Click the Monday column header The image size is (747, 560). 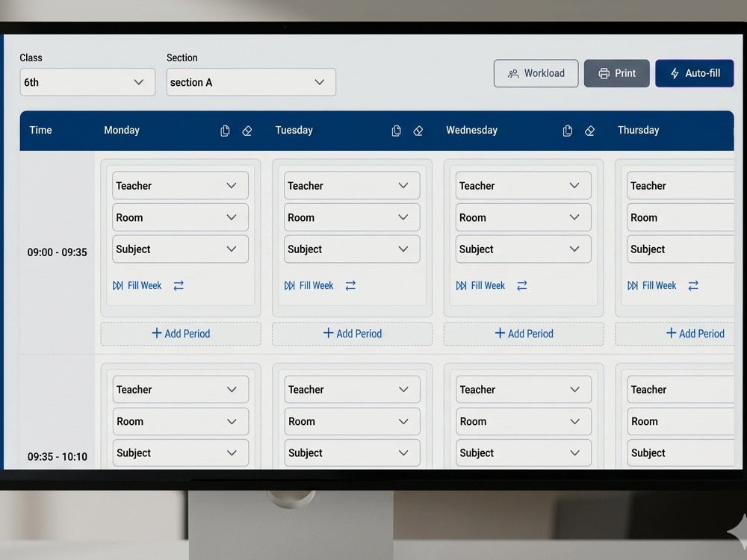click(122, 130)
